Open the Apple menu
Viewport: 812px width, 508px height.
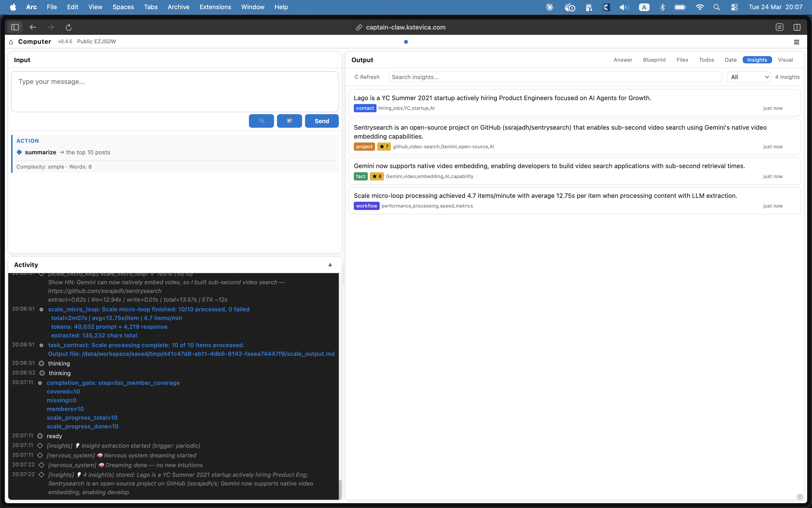[13, 7]
